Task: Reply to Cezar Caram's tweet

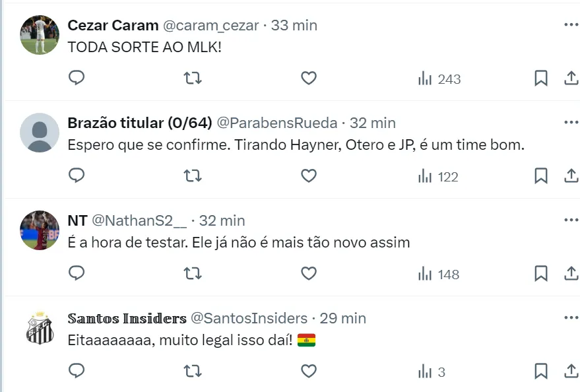Action: (x=77, y=79)
